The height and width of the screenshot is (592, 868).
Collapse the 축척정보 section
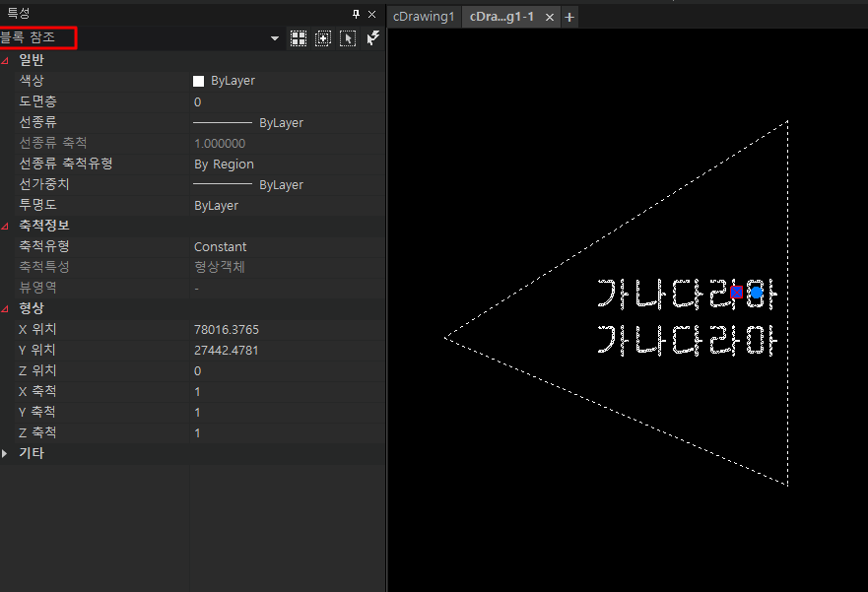[6, 226]
